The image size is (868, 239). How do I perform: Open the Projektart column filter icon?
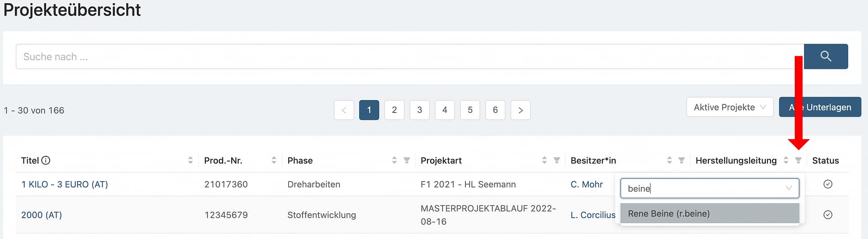pyautogui.click(x=557, y=160)
